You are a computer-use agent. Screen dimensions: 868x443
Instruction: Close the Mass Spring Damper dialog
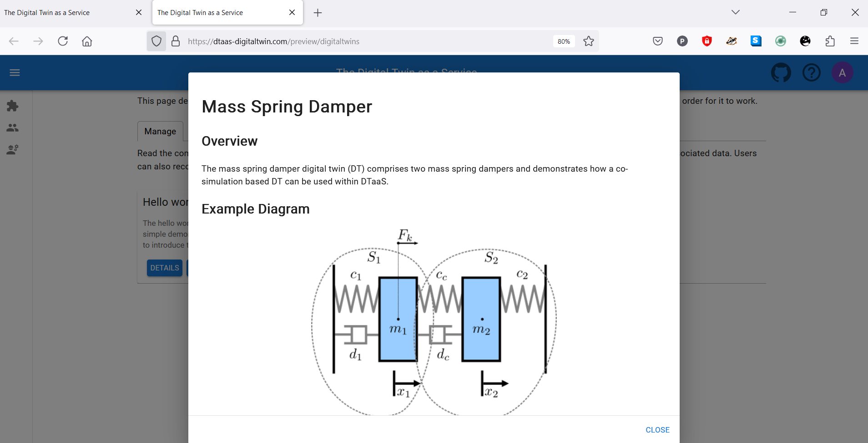click(x=657, y=429)
